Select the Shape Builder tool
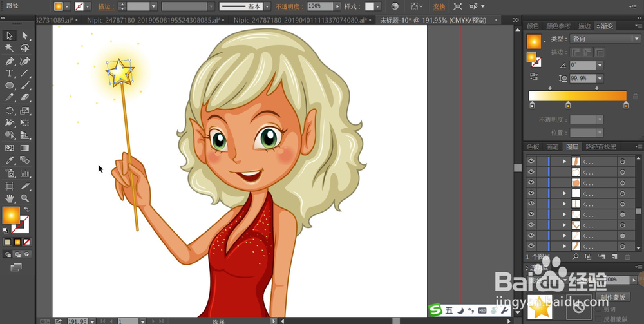 (10, 135)
